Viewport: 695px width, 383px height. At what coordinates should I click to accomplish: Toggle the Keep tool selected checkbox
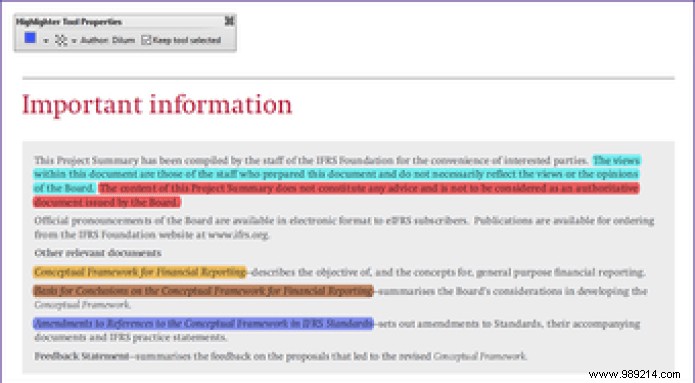pyautogui.click(x=146, y=40)
